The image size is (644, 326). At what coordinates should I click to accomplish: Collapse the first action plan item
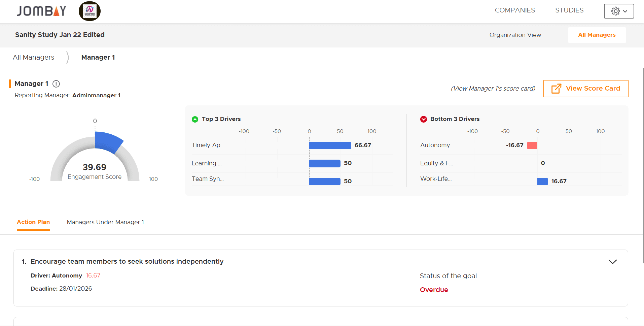[613, 261]
